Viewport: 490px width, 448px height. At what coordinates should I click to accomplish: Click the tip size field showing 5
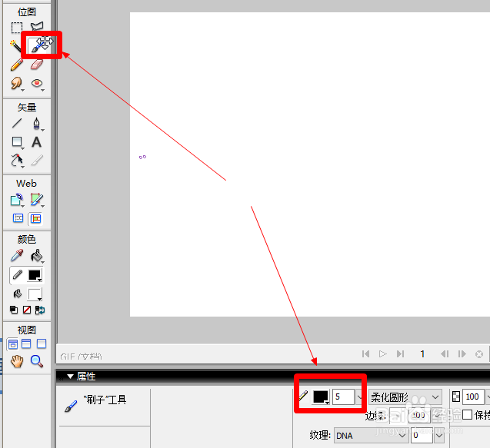pos(343,397)
